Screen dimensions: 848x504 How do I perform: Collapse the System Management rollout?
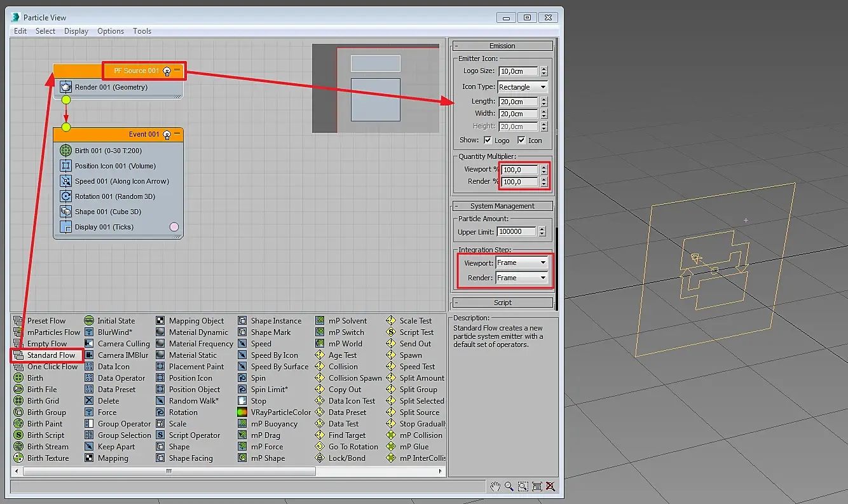502,206
